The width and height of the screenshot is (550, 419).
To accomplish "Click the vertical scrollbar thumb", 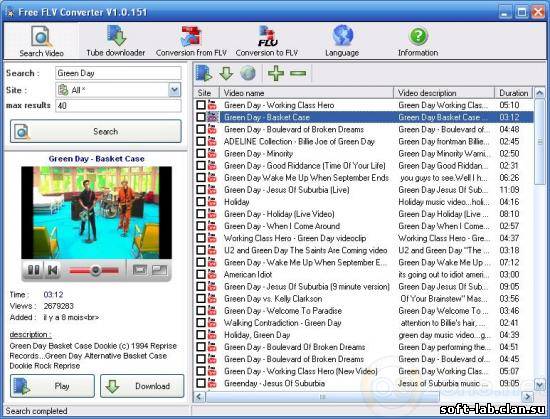I will click(539, 141).
